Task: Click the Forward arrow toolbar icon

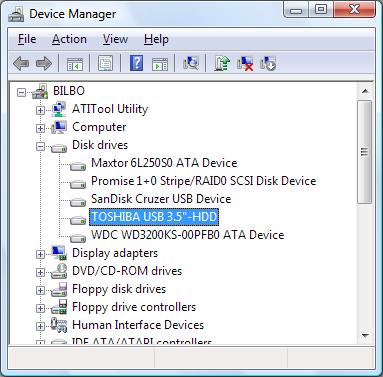Action: click(x=43, y=63)
